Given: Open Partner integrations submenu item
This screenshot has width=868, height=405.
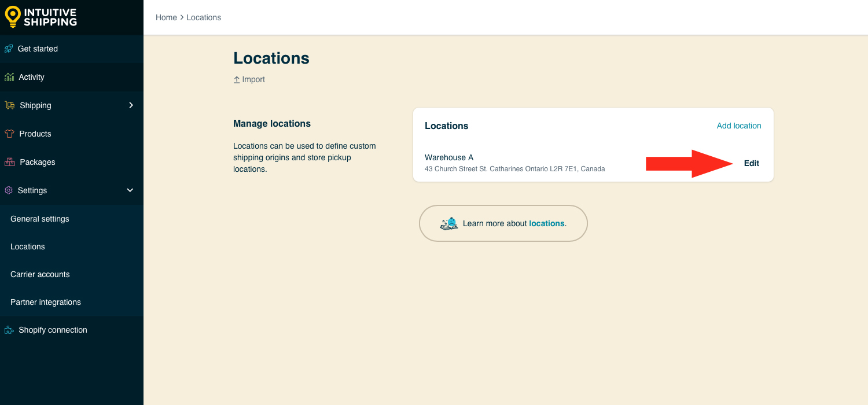Looking at the screenshot, I should coord(46,302).
